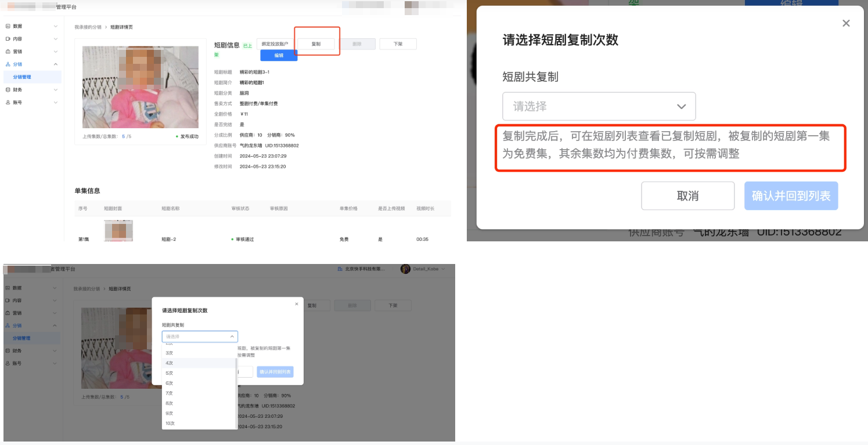The height and width of the screenshot is (445, 868).
Task: Click the 短剧-2 name in the episode table
Action: pos(169,239)
